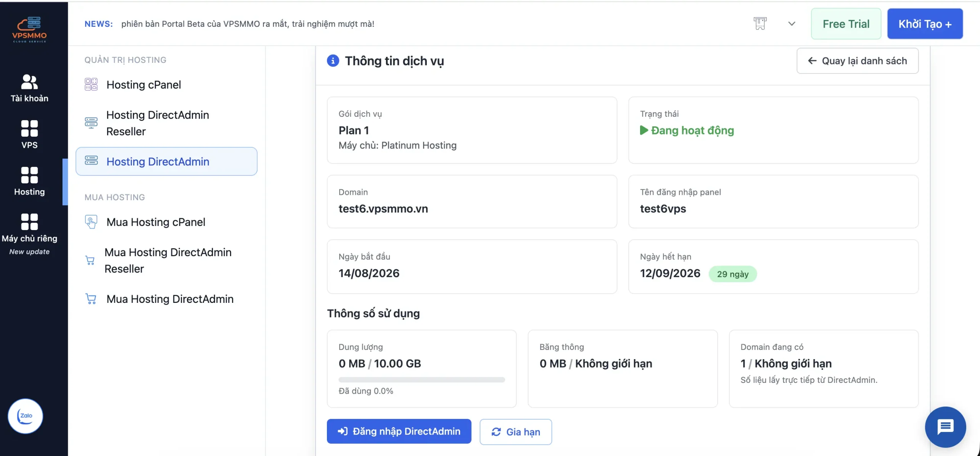Click the Plan 1 package name

[354, 130]
